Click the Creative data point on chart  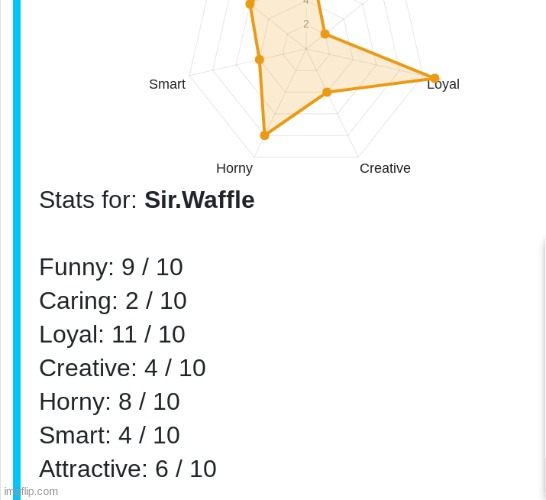[327, 92]
